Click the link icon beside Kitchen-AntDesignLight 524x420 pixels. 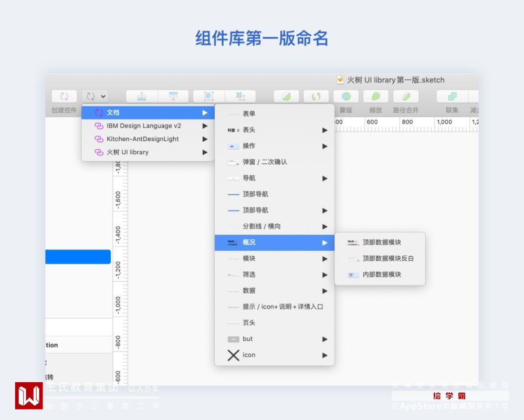pyautogui.click(x=99, y=139)
